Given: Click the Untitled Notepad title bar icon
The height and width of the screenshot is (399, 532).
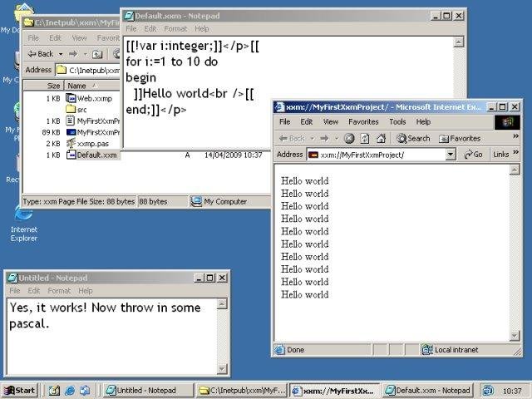Looking at the screenshot, I should (x=12, y=278).
